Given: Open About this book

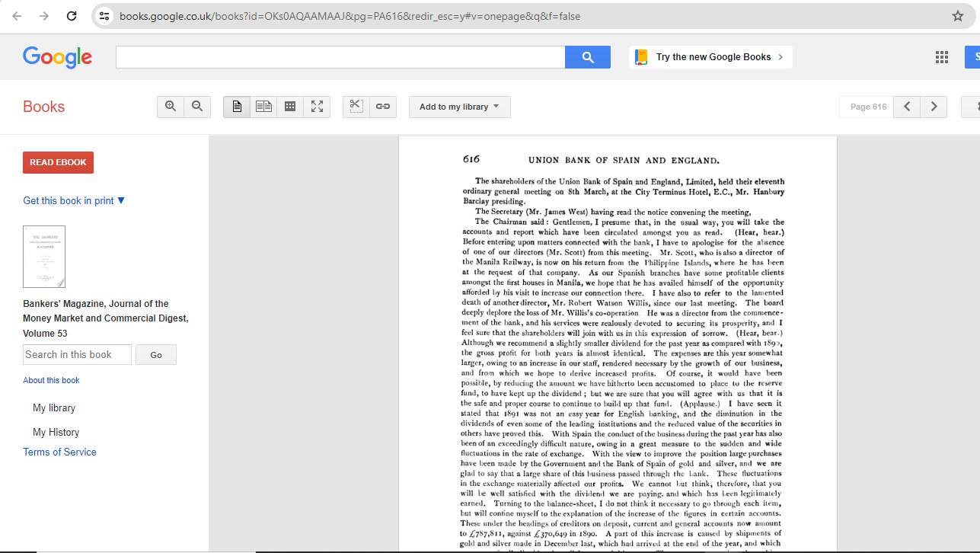Looking at the screenshot, I should click(x=51, y=380).
